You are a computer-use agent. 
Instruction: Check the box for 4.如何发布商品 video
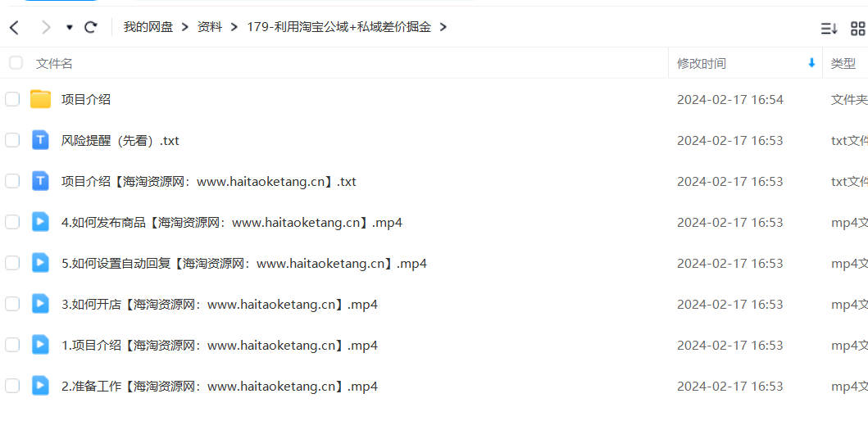12,222
